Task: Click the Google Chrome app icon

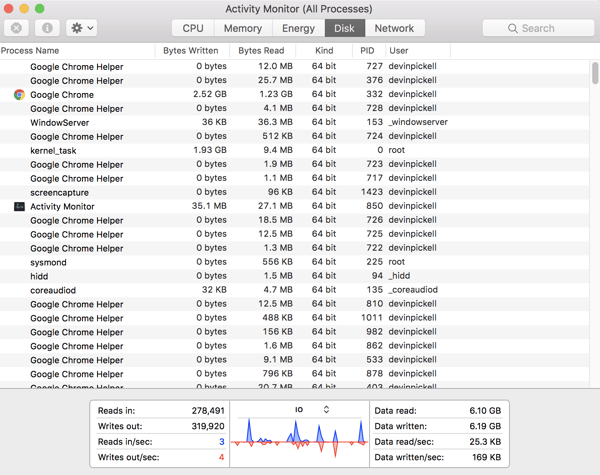Action: [x=19, y=95]
